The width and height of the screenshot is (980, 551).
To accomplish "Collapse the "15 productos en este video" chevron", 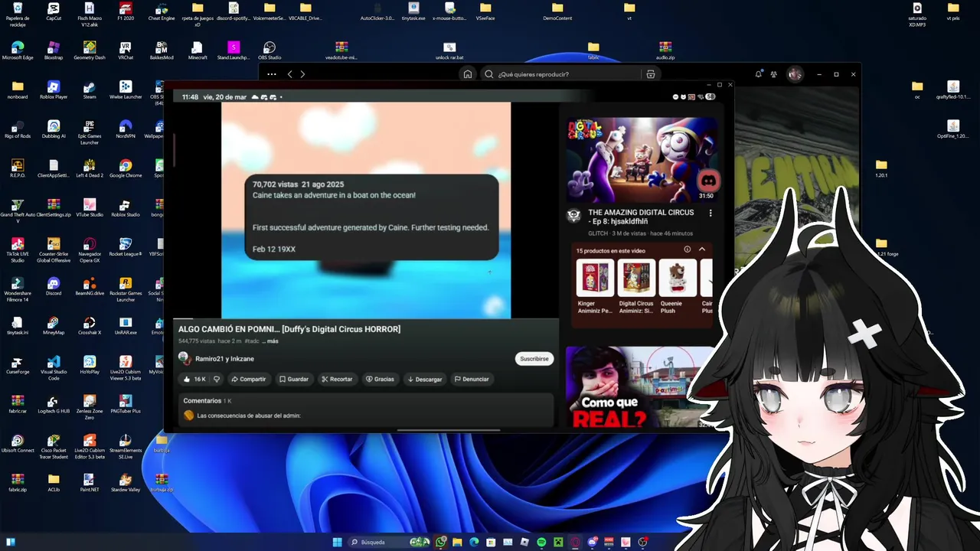I will (702, 249).
